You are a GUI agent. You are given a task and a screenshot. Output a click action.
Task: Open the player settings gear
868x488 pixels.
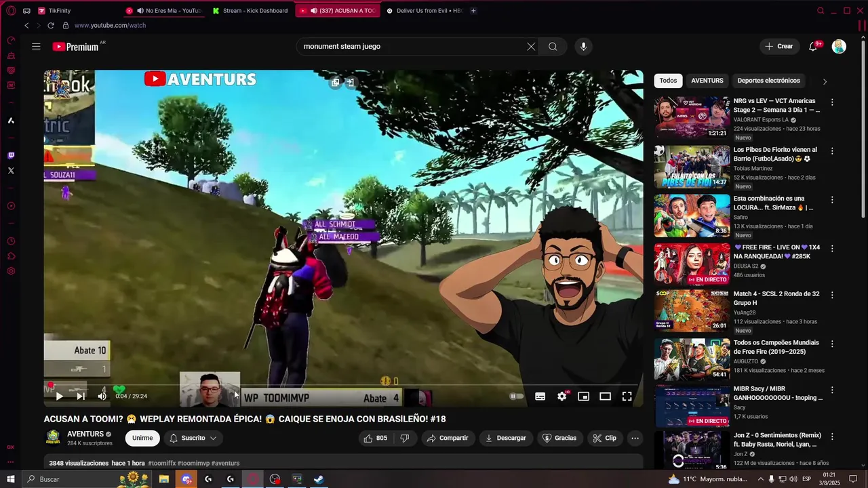point(562,396)
